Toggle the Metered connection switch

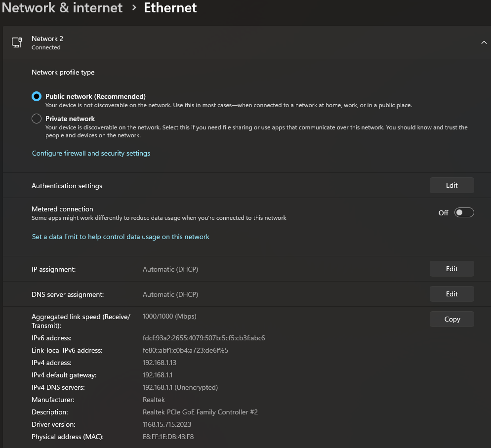click(464, 212)
